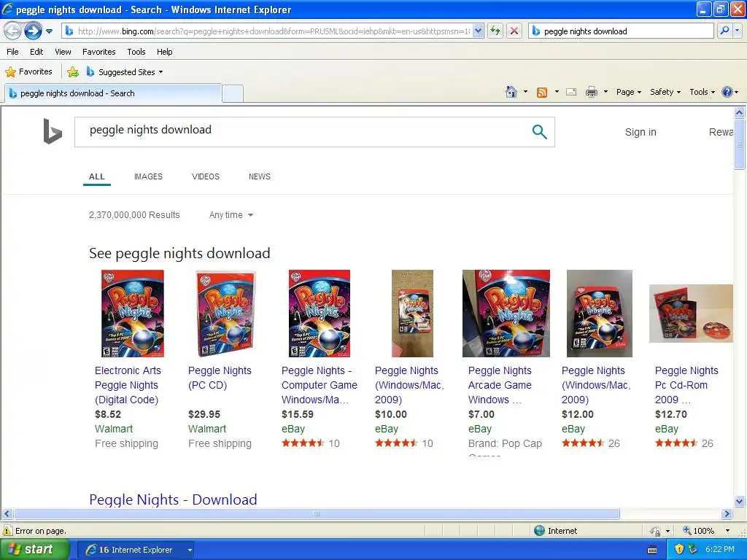
Task: Click the Home icon in command bar
Action: pyautogui.click(x=511, y=92)
